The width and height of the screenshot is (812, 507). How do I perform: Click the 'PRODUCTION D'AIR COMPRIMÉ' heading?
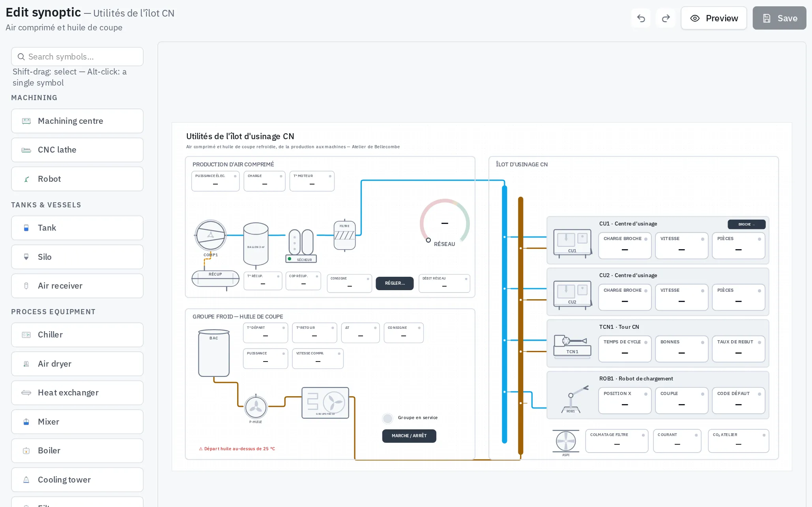pyautogui.click(x=233, y=164)
